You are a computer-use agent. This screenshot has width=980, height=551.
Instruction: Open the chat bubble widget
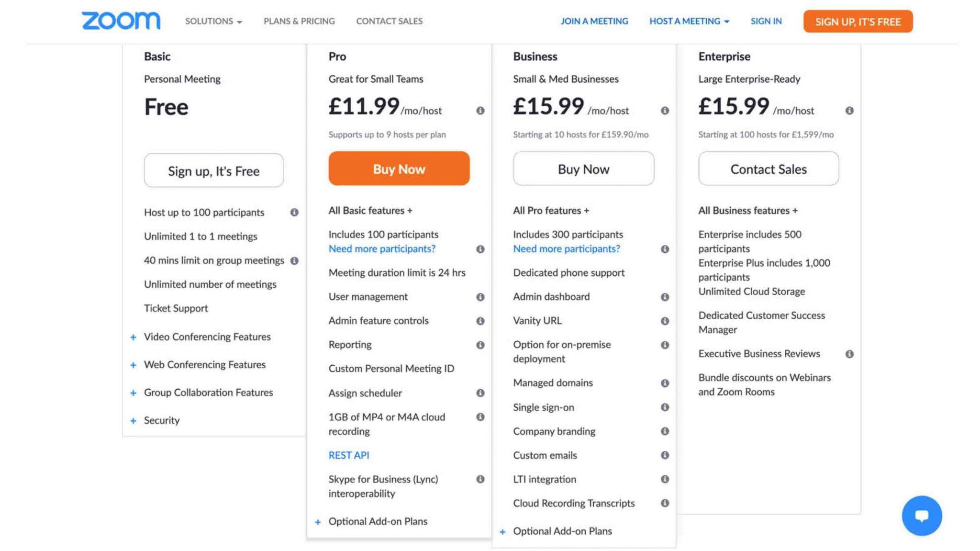pyautogui.click(x=921, y=516)
